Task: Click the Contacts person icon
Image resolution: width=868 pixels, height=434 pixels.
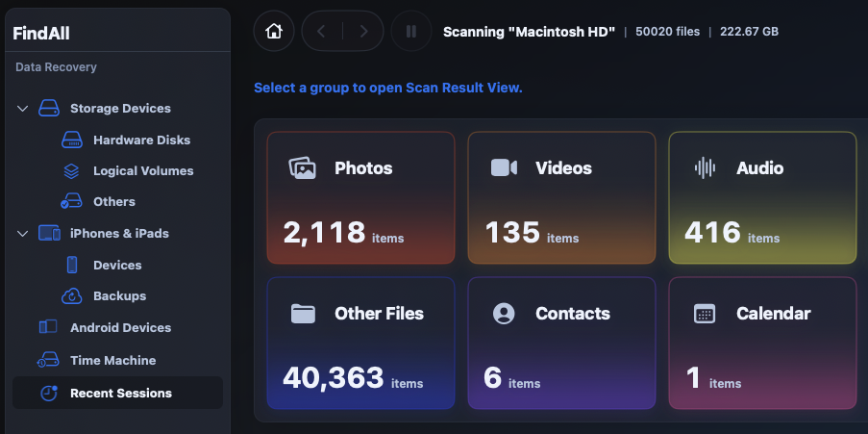Action: point(504,314)
